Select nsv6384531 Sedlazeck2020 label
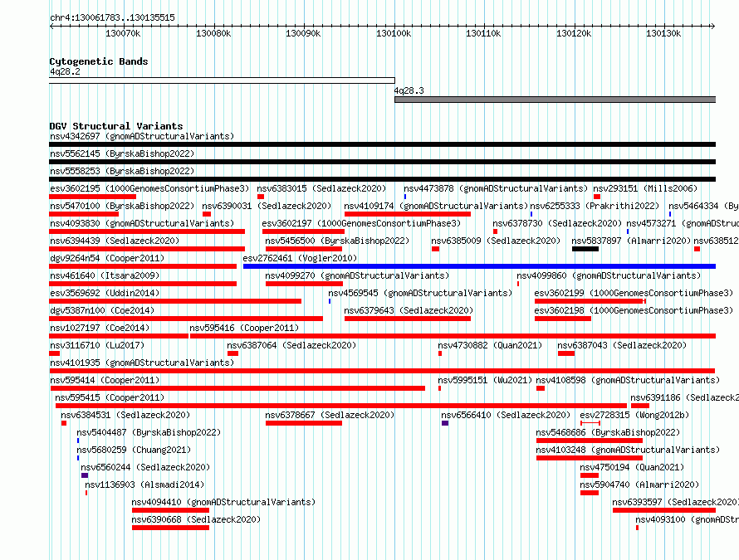This screenshot has height=560, width=739. click(125, 416)
